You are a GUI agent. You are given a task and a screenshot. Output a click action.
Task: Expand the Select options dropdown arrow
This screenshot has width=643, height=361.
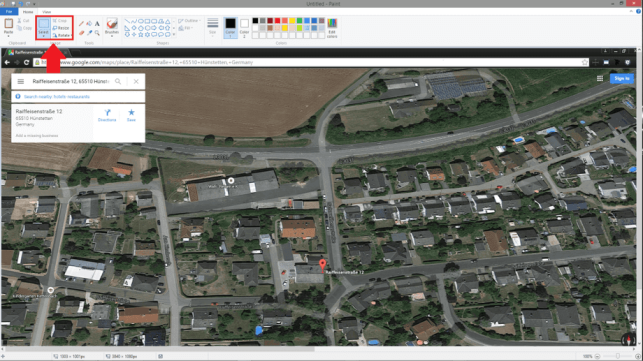[43, 36]
